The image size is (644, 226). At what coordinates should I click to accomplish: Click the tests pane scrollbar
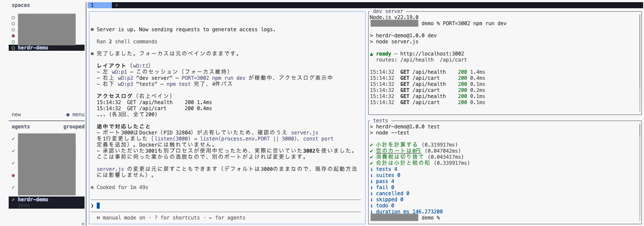coord(640,172)
